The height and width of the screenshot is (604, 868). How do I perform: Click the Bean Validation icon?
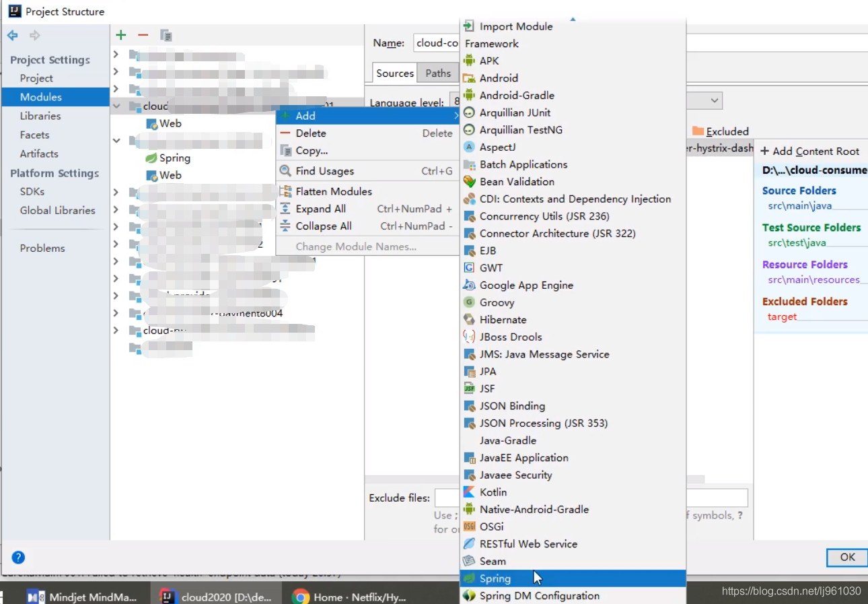pyautogui.click(x=469, y=181)
